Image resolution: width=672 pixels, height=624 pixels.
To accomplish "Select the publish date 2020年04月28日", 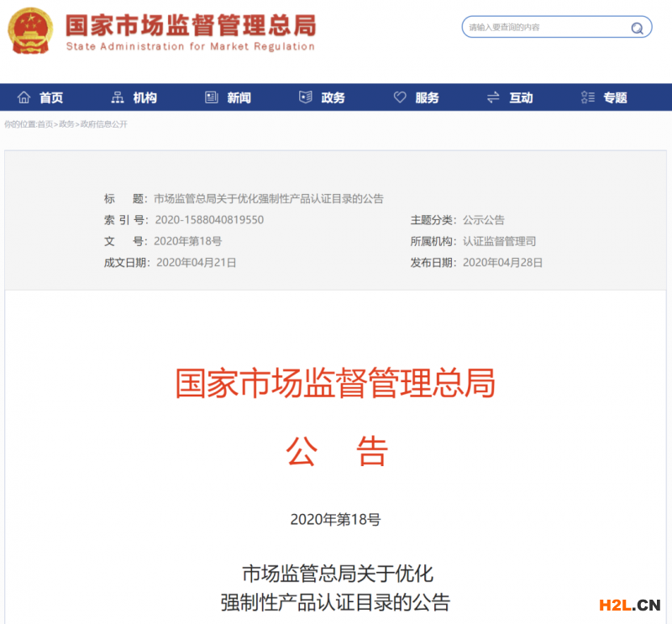I will click(x=502, y=262).
